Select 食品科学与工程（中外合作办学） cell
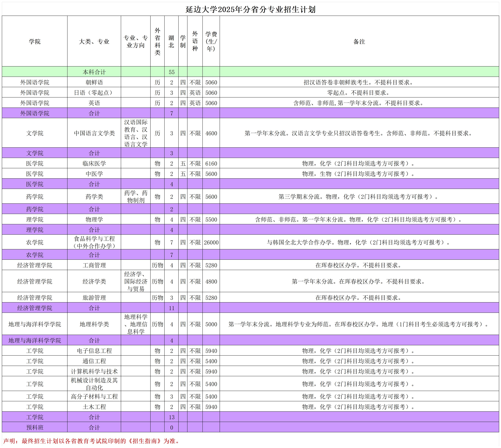The image size is (501, 448). pos(94,242)
